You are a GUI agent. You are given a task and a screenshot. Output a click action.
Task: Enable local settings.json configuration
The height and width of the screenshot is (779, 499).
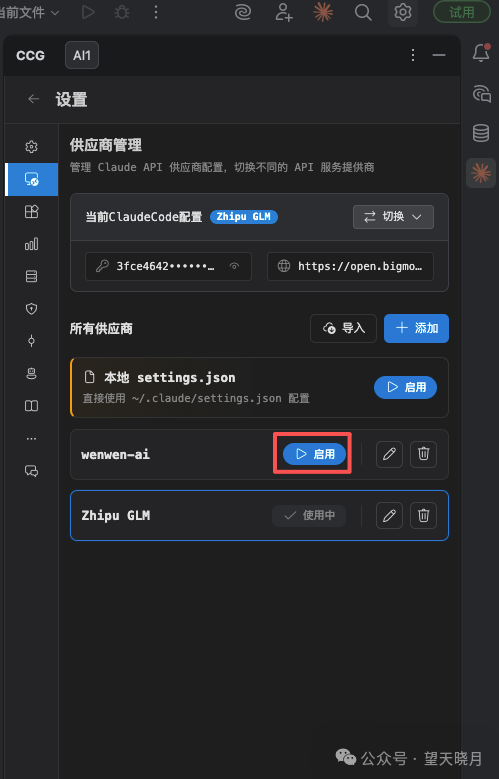[405, 387]
